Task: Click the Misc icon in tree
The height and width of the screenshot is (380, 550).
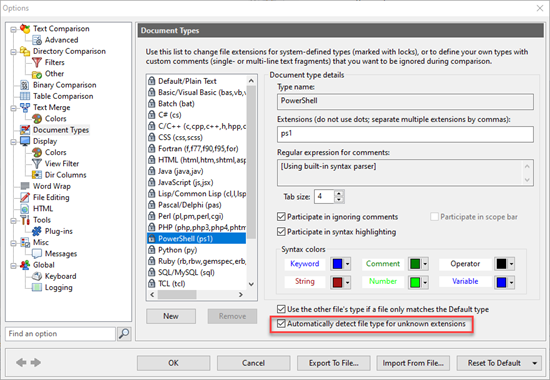Action: (x=25, y=242)
